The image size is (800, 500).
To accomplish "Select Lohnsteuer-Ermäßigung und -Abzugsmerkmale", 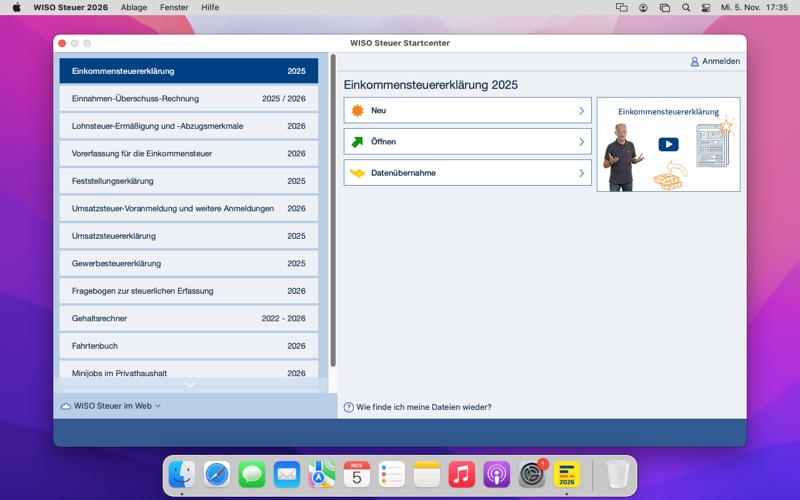I will pos(189,126).
